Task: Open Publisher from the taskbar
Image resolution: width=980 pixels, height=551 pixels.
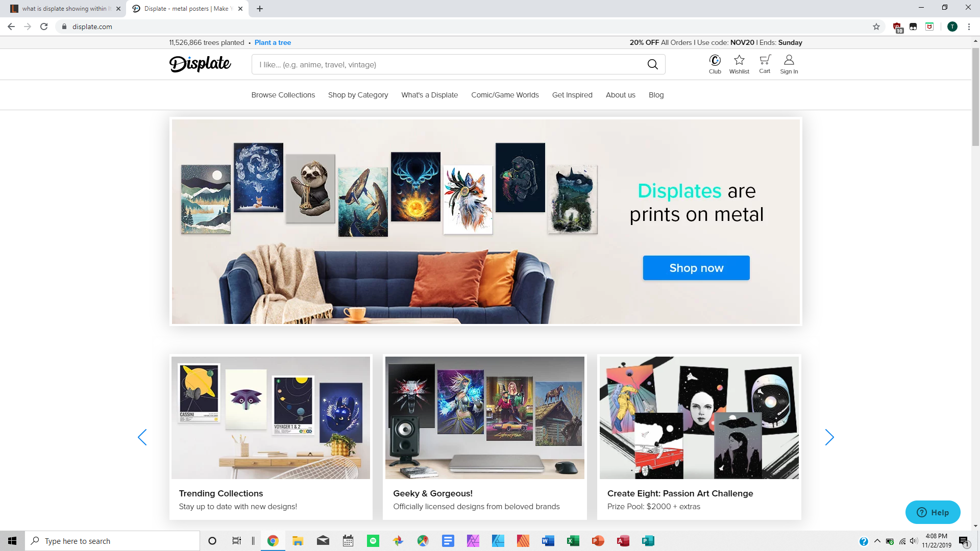Action: tap(648, 541)
